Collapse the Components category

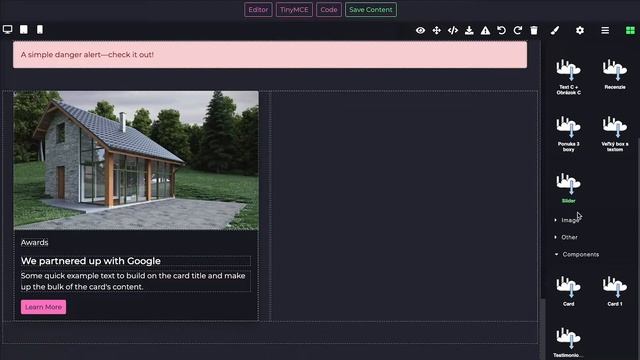pyautogui.click(x=577, y=254)
